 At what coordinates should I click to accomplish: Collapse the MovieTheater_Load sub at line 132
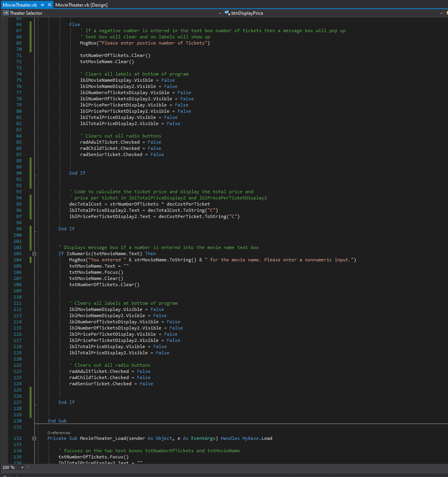(x=34, y=438)
